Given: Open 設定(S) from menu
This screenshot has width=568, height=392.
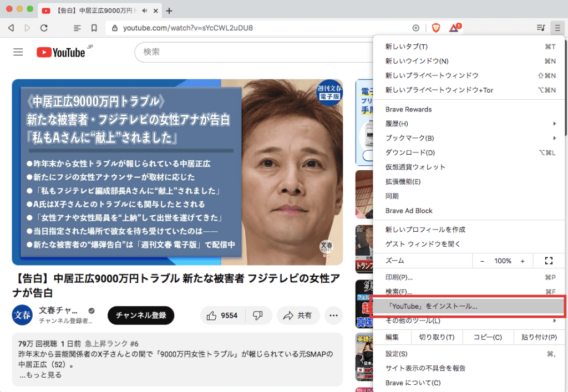Looking at the screenshot, I should (469, 354).
